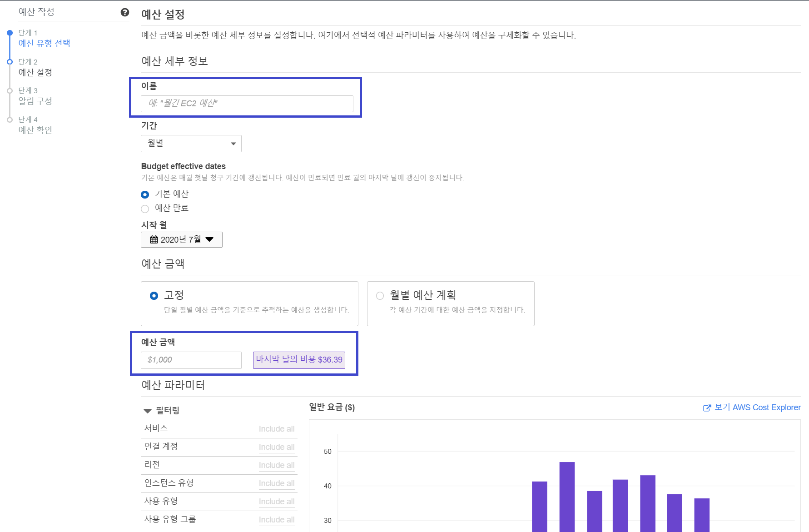
Task: Open Include all for 사용 유형 그룹 filter
Action: (x=277, y=520)
